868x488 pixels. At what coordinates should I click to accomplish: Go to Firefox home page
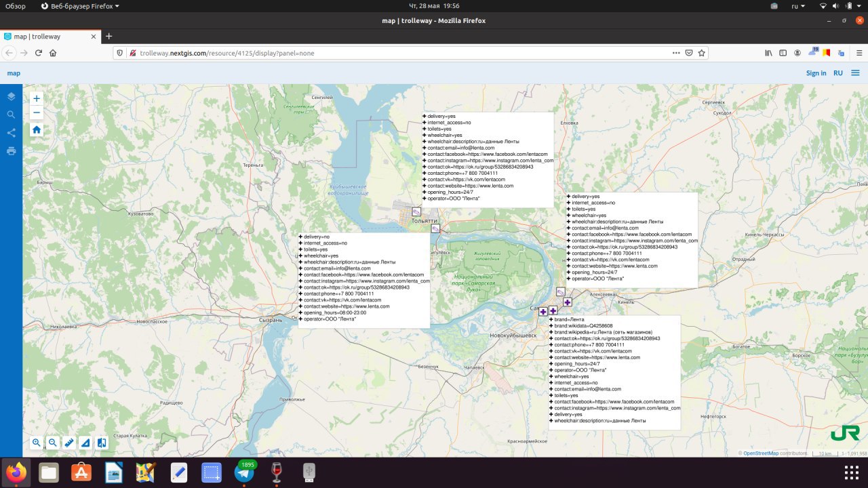(x=53, y=53)
